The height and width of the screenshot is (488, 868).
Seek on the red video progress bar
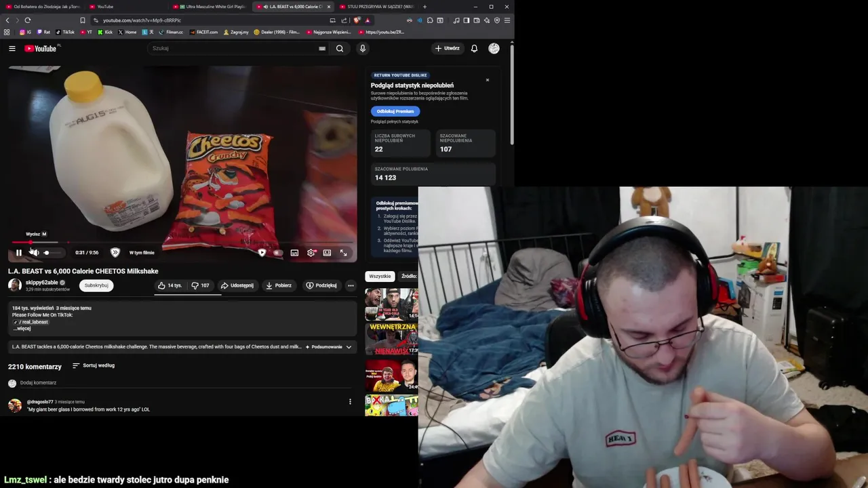pos(182,242)
